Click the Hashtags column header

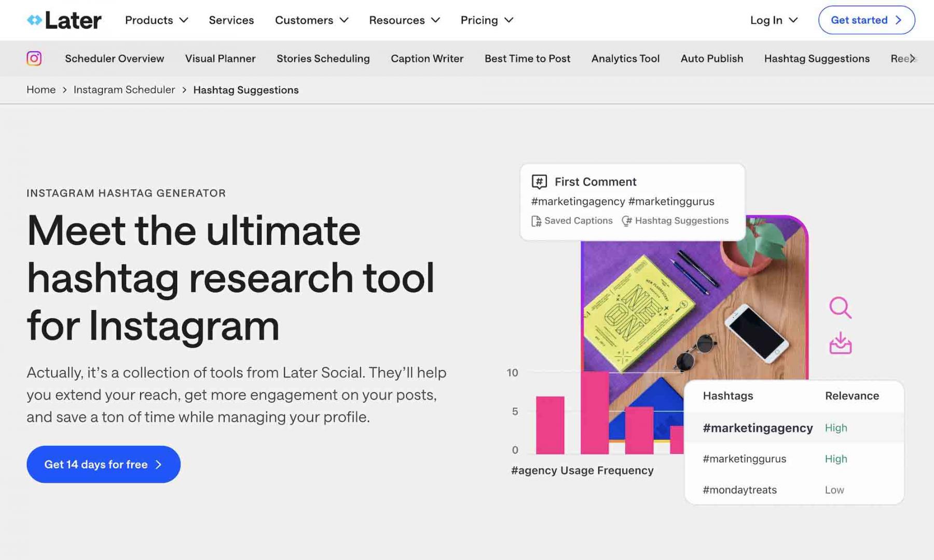[x=728, y=396]
